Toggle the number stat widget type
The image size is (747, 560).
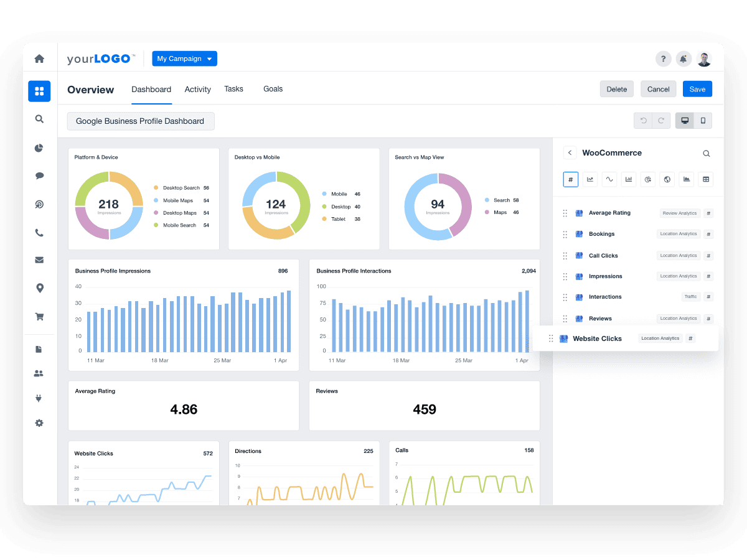571,179
